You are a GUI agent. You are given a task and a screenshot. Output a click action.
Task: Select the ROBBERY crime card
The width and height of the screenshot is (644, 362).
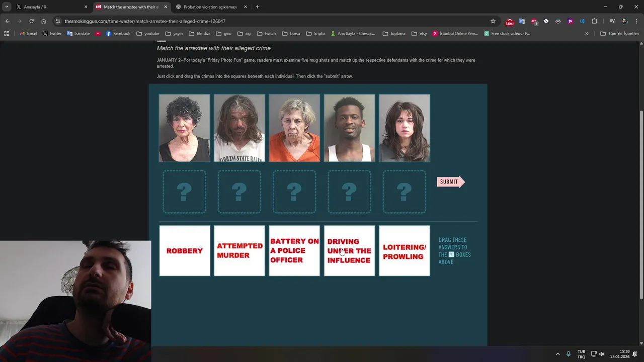tap(185, 250)
